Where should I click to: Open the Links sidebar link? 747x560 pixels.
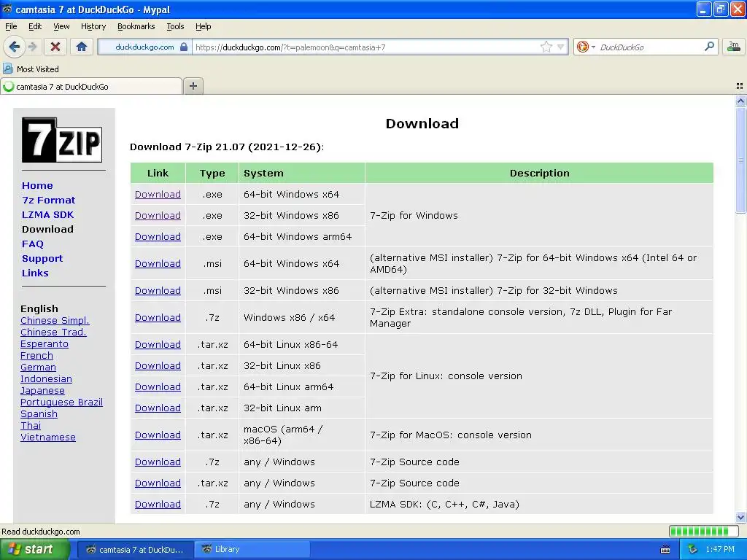pyautogui.click(x=35, y=273)
